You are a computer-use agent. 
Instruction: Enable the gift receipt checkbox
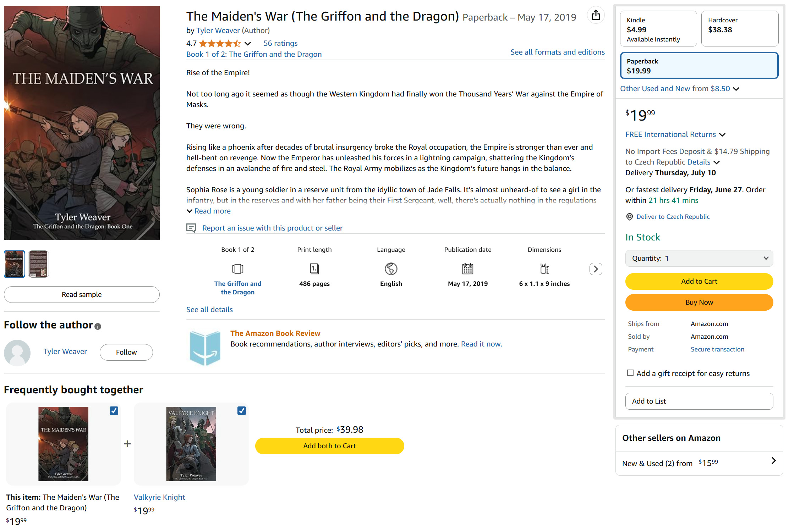630,373
